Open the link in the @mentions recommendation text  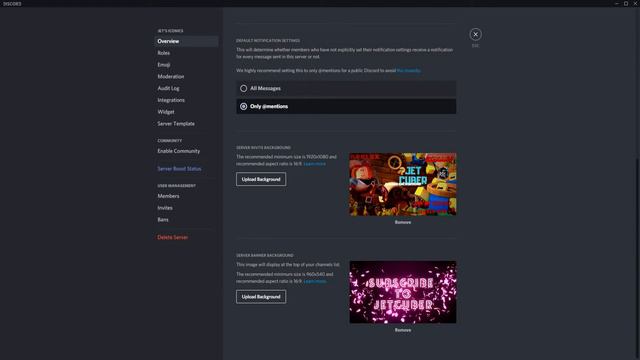tap(409, 71)
